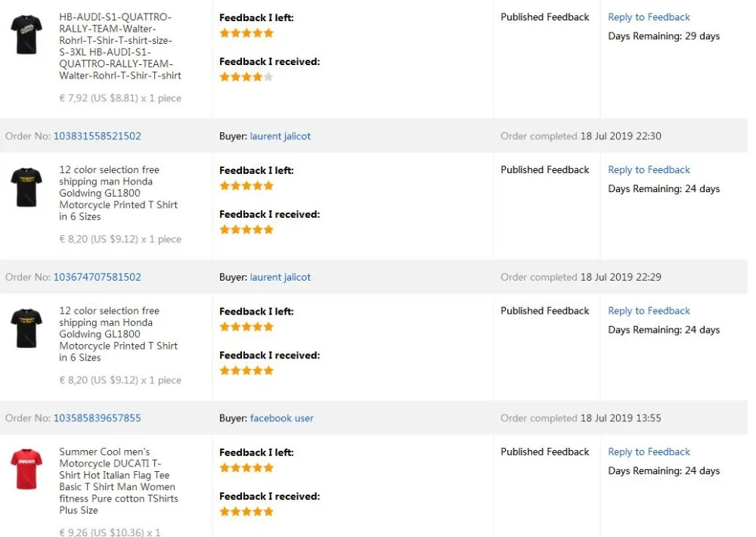Open the facebook user buyer profile
This screenshot has height=537, width=756.
[x=281, y=417]
